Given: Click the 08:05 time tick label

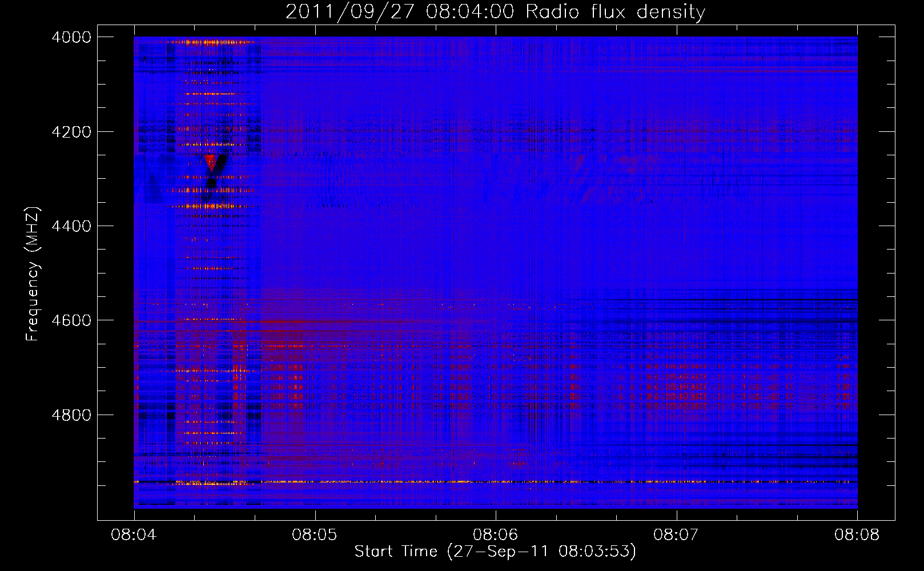Looking at the screenshot, I should tap(315, 534).
